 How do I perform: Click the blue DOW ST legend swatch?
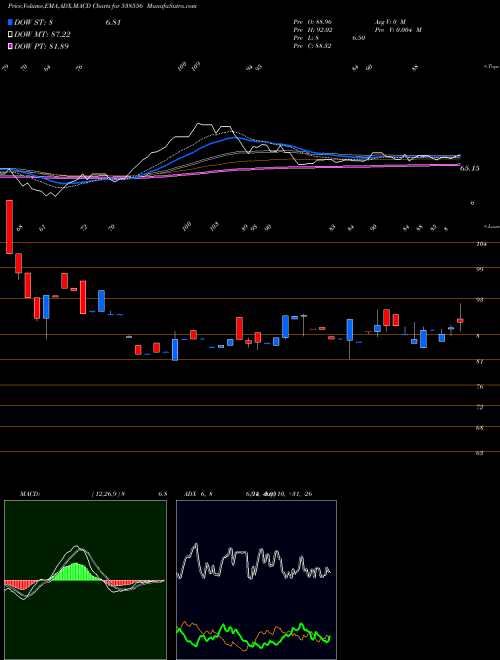click(10, 23)
